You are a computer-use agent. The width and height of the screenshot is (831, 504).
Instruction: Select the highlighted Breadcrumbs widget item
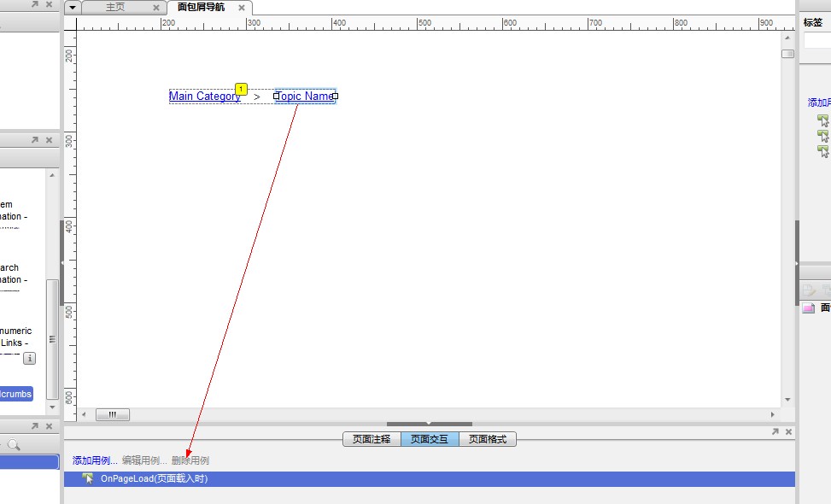[x=16, y=394]
